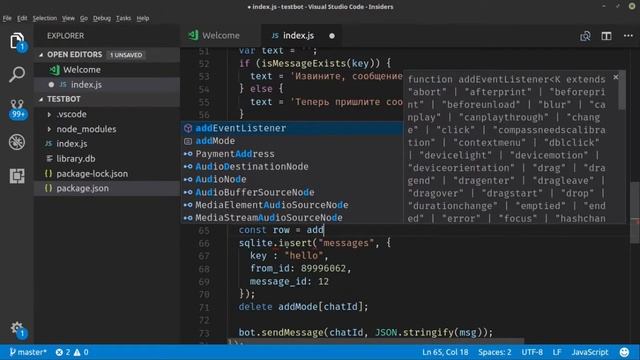
Task: Open the Extensions view in activity bar
Action: point(17,176)
